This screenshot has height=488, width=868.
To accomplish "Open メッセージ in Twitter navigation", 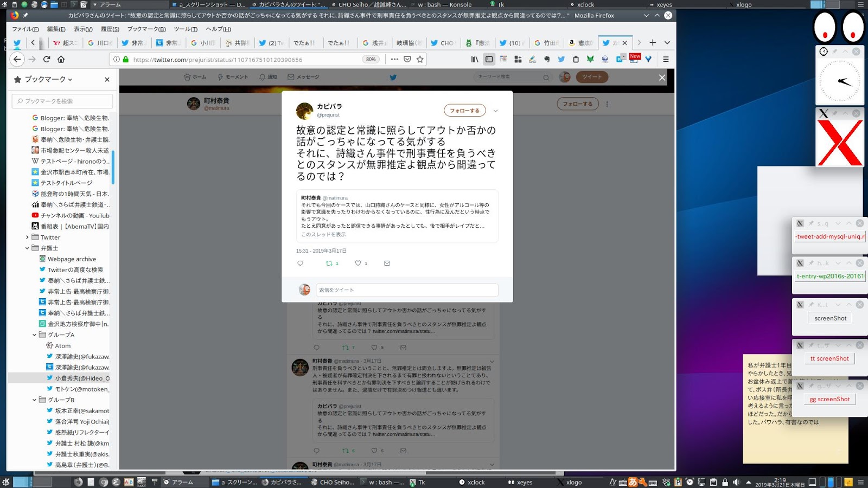I will pos(303,77).
